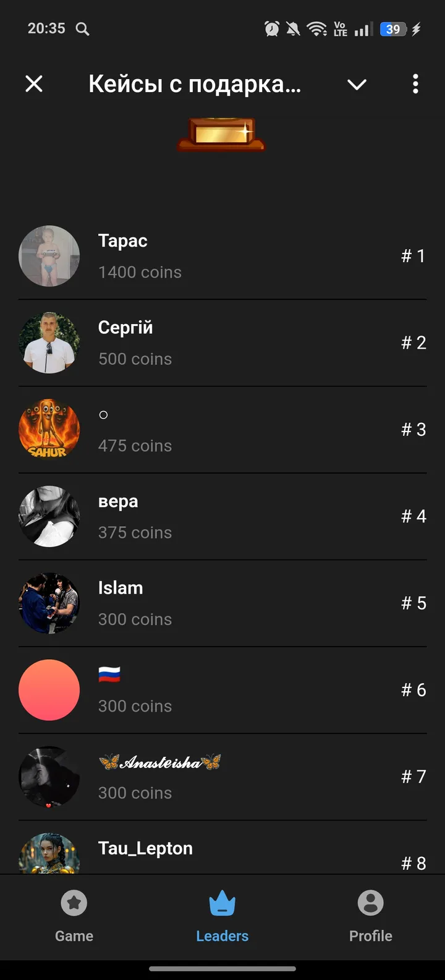Tap вера's black-and-white avatar
The width and height of the screenshot is (445, 980).
pos(49,516)
